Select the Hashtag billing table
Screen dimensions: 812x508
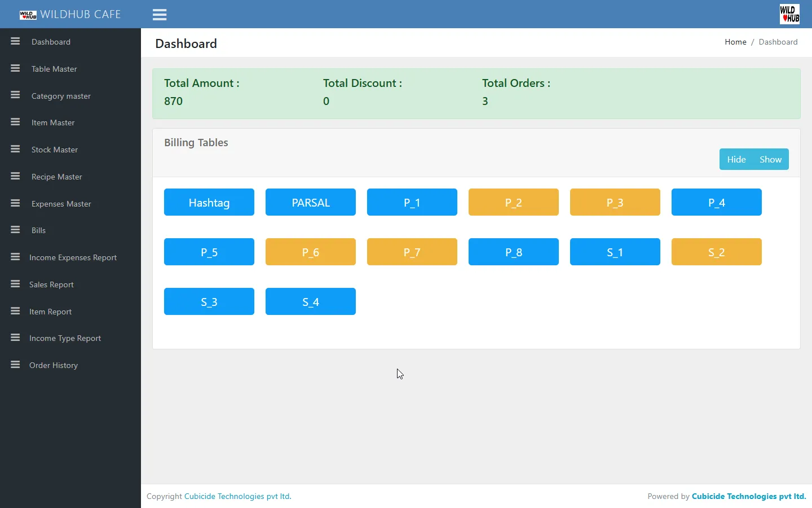coord(209,202)
